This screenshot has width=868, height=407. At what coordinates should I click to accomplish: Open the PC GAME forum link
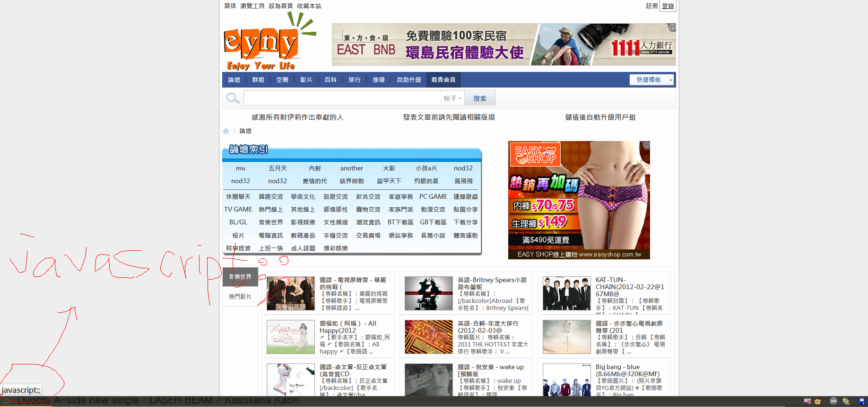pos(433,196)
